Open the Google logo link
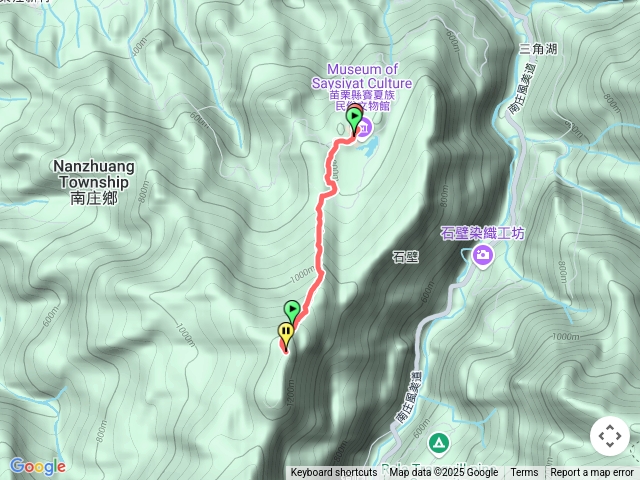The width and height of the screenshot is (640, 480). 38,466
